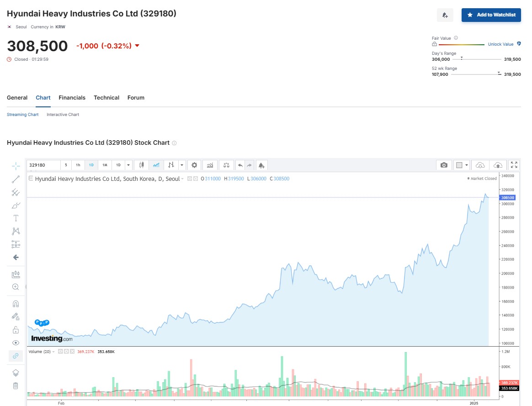The width and height of the screenshot is (532, 406).
Task: Toggle lock all drawing tools
Action: click(x=16, y=330)
